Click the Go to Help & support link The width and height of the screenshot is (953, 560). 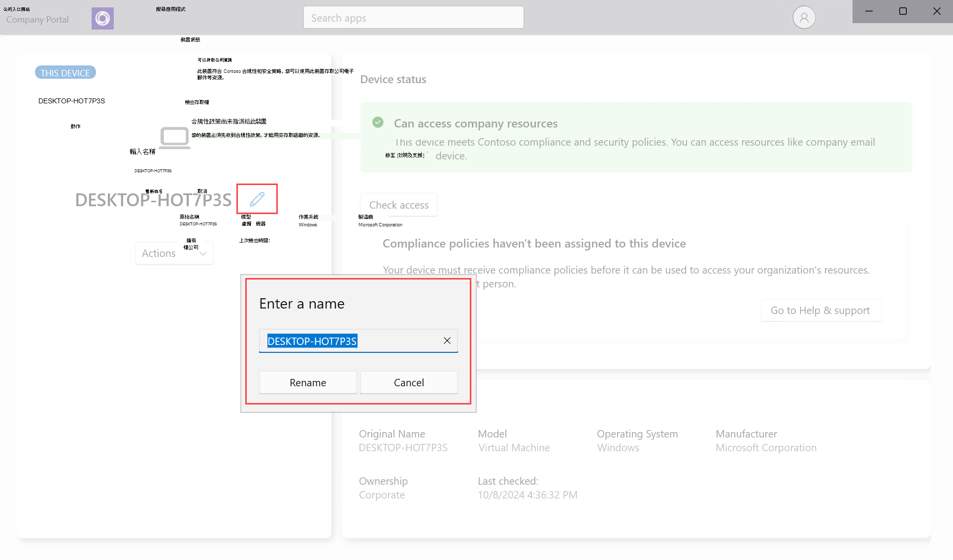(821, 310)
